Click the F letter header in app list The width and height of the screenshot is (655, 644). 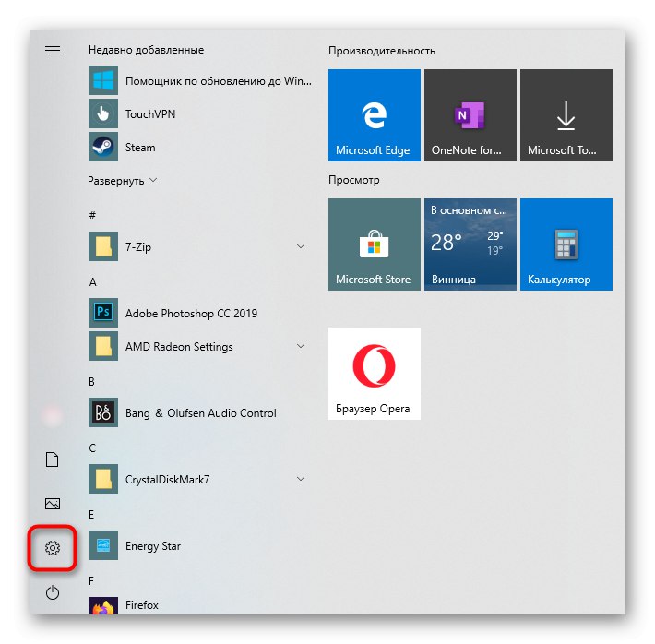click(x=91, y=581)
